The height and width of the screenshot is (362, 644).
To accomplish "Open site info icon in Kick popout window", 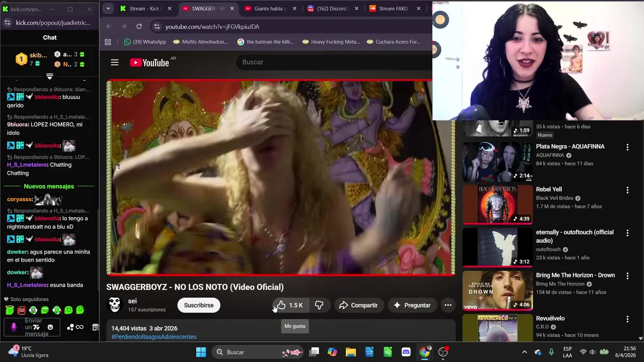I will pos(7,23).
